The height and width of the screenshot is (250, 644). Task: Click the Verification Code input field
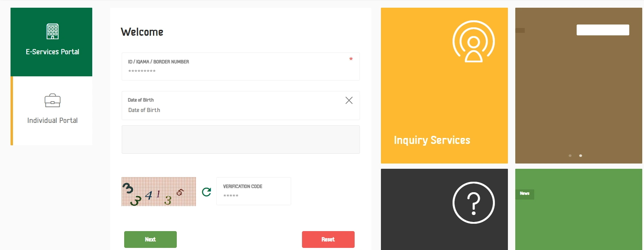tap(253, 195)
